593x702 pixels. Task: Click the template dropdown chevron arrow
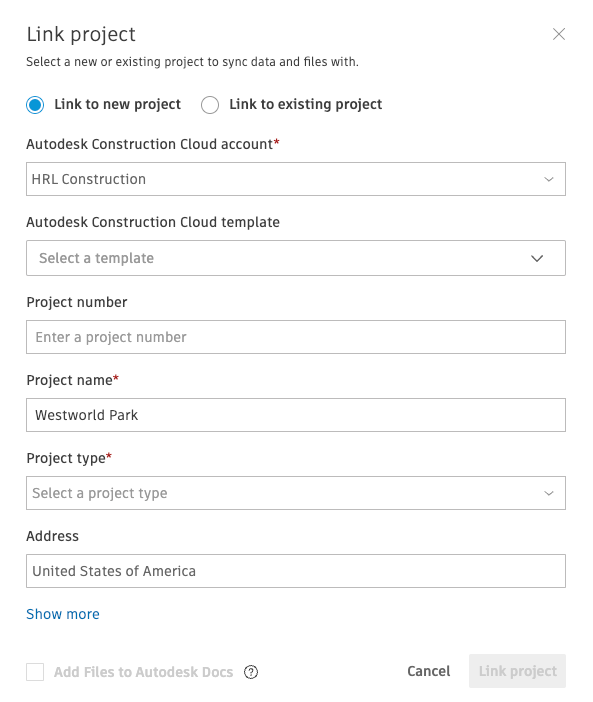[537, 258]
